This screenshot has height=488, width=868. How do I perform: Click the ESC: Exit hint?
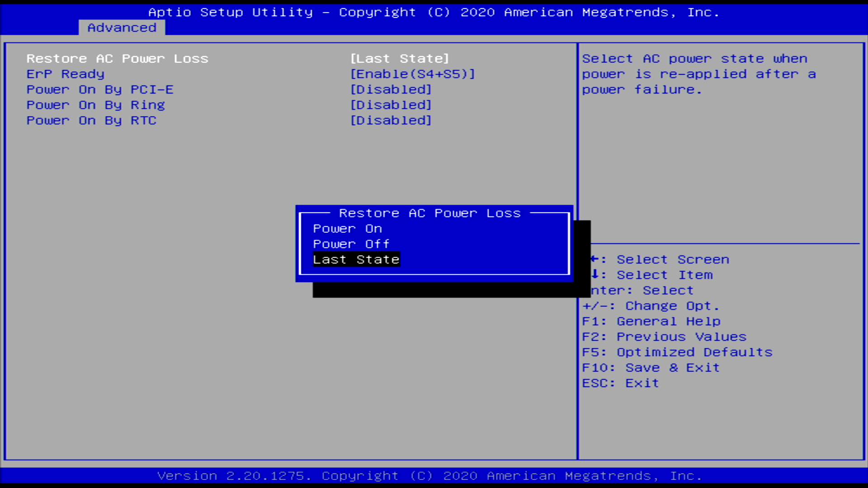click(x=620, y=383)
